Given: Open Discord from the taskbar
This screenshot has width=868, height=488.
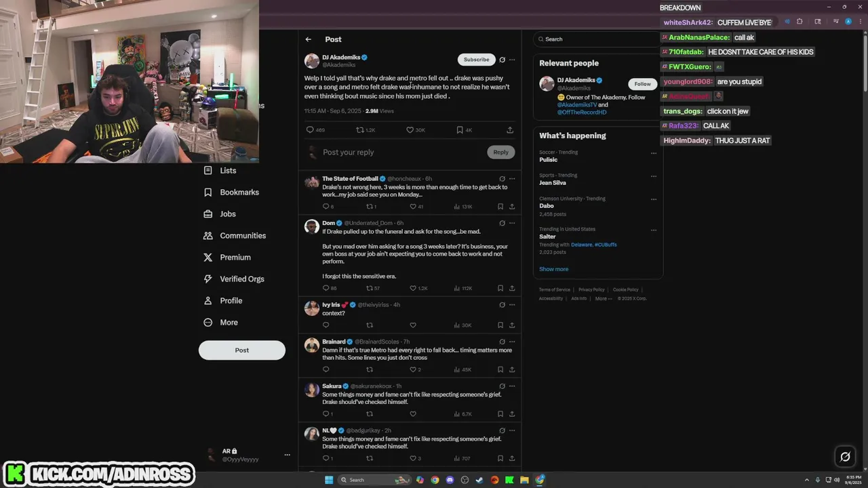Looking at the screenshot, I should [450, 480].
